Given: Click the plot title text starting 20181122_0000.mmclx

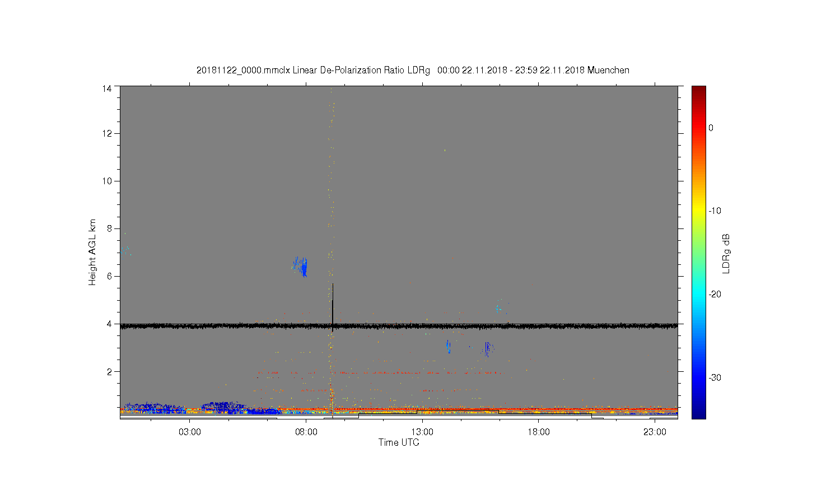Looking at the screenshot, I should (413, 71).
